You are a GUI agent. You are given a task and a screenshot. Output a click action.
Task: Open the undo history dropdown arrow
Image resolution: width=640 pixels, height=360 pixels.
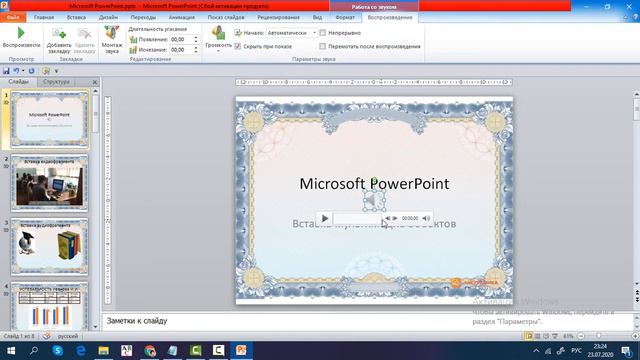[x=23, y=71]
